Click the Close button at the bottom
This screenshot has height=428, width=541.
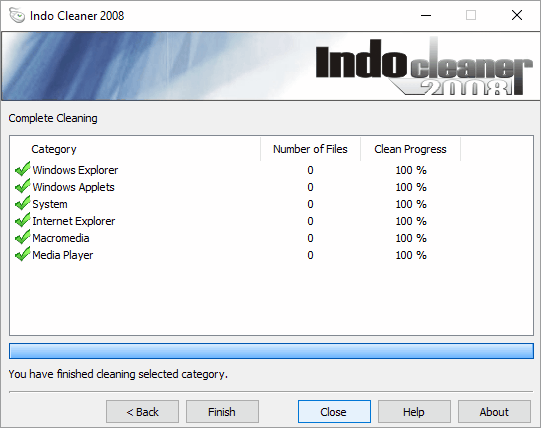click(x=334, y=411)
